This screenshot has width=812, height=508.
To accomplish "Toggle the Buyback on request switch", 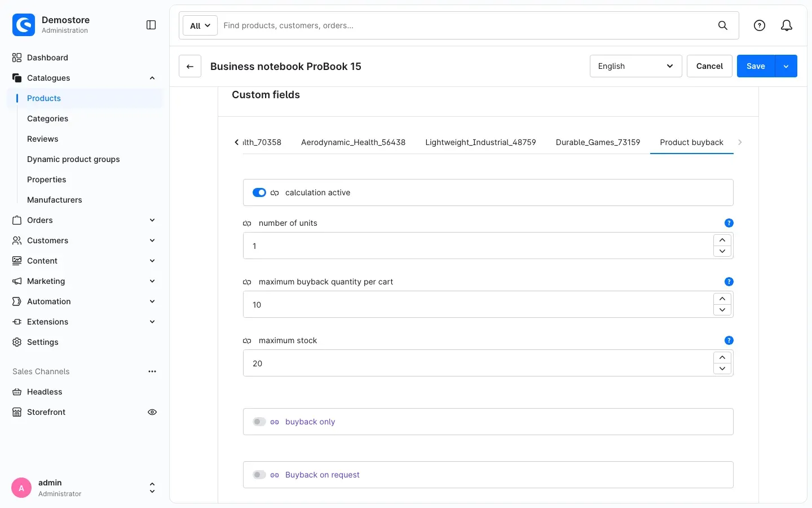I will pos(259,475).
